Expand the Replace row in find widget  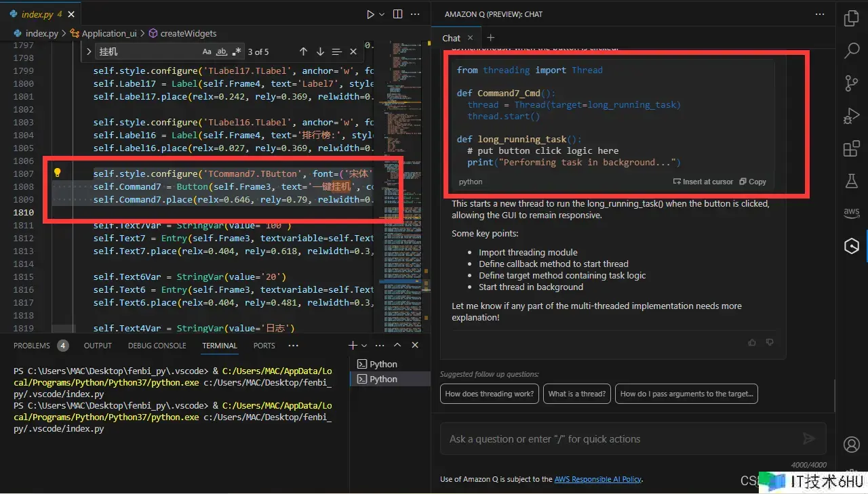90,52
